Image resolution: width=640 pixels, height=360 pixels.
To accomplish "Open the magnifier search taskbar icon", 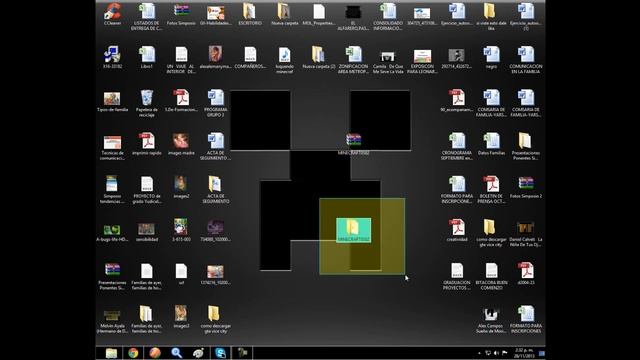I will click(x=177, y=353).
